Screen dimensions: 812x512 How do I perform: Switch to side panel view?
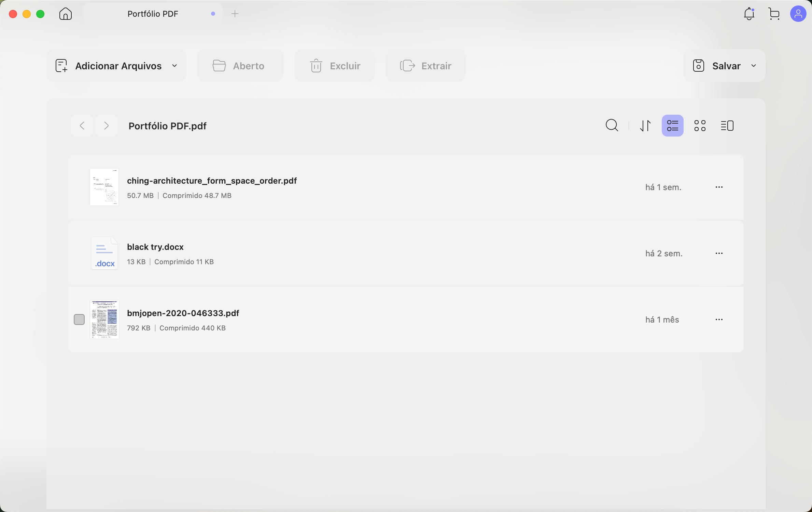pos(727,125)
